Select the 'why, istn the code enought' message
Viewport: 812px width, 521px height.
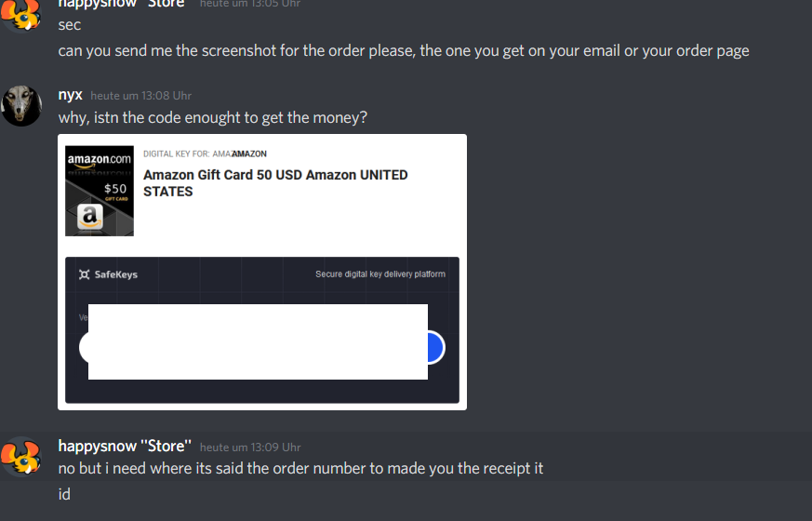(212, 117)
